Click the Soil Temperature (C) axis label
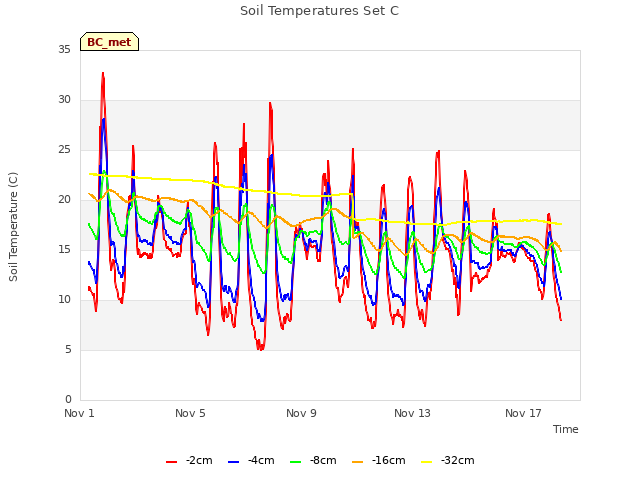The height and width of the screenshot is (480, 640). click(13, 227)
